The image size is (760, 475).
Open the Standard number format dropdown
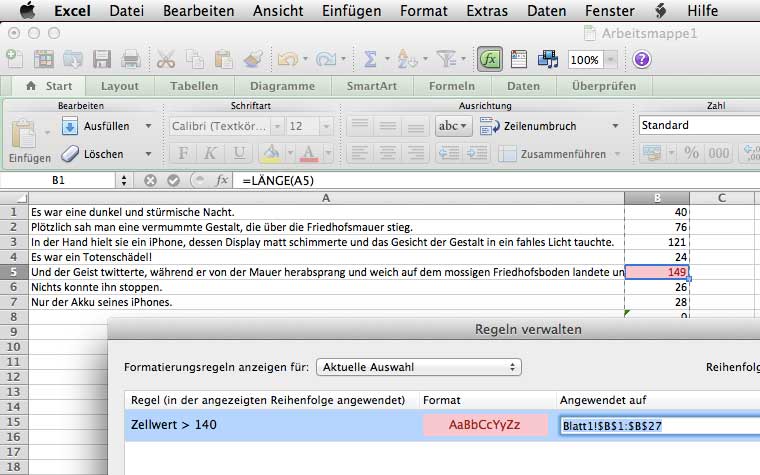[699, 126]
